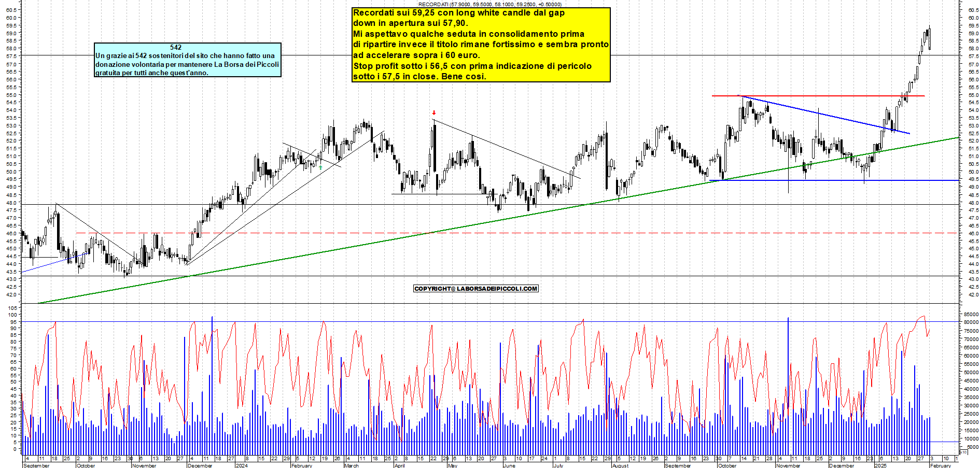
Task: Click the March label on time axis
Action: coord(352,465)
